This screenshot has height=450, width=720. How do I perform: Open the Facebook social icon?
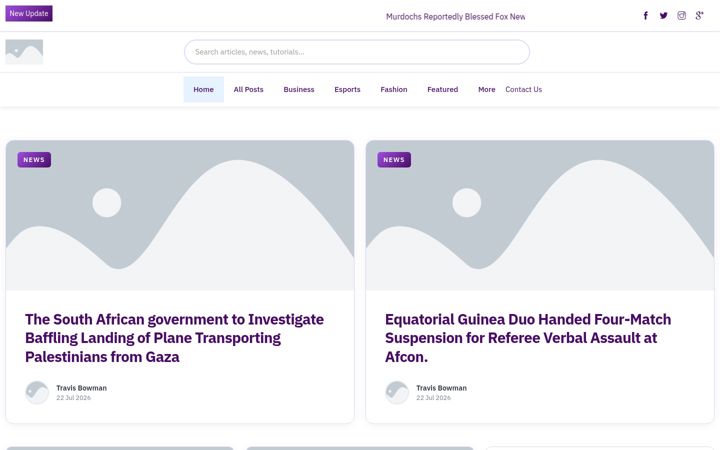(x=645, y=16)
